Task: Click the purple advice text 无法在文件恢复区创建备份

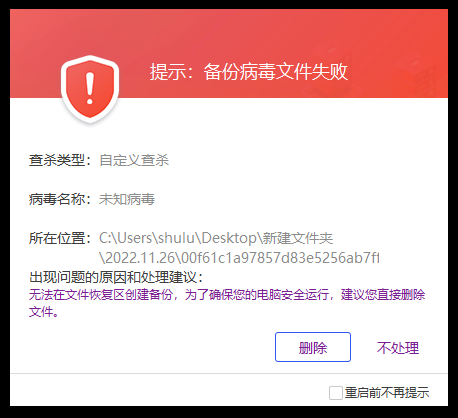Action: pyautogui.click(x=101, y=295)
